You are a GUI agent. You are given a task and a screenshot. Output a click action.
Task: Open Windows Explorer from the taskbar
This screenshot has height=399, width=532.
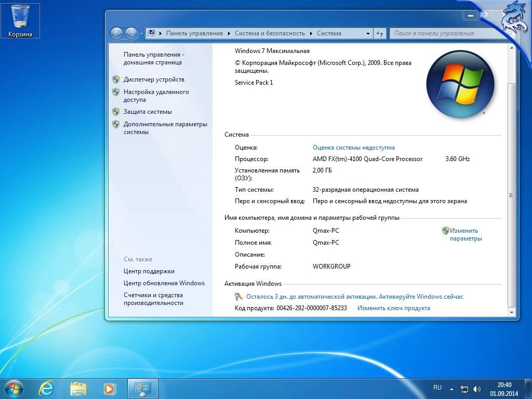point(78,389)
